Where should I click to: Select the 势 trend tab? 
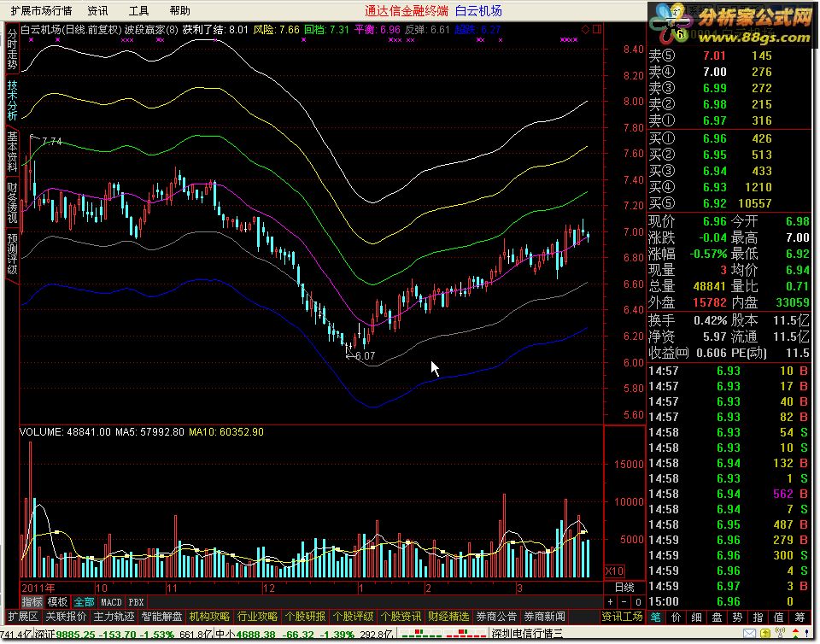click(x=737, y=618)
